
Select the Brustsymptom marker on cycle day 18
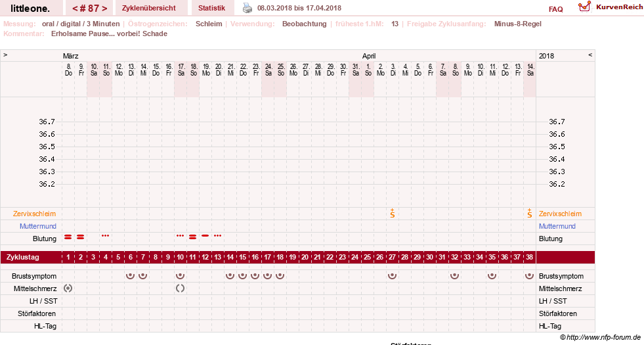280,276
